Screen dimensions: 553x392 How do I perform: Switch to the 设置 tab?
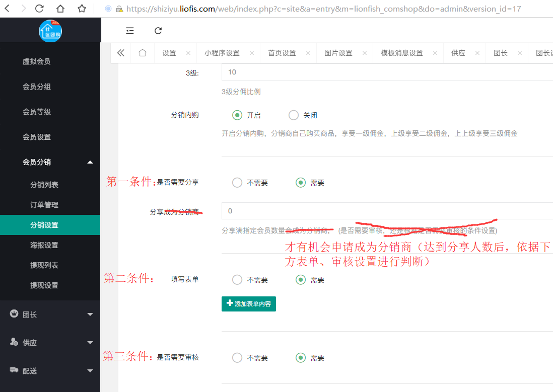pyautogui.click(x=169, y=53)
